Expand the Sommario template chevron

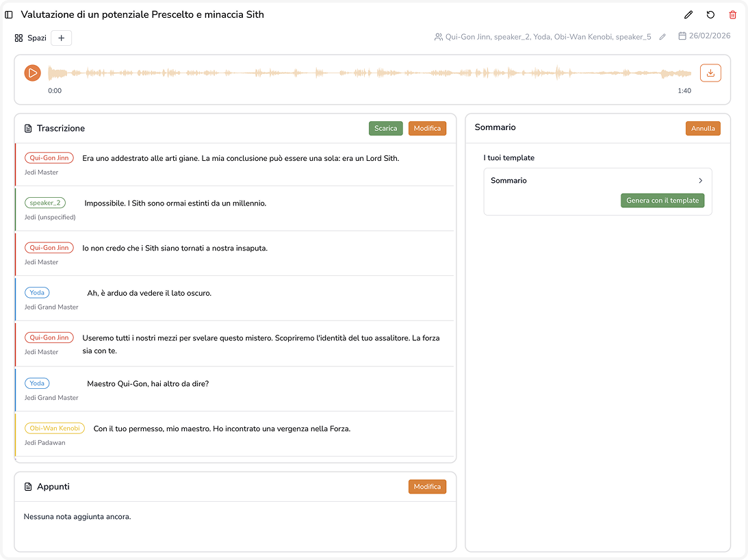(700, 180)
